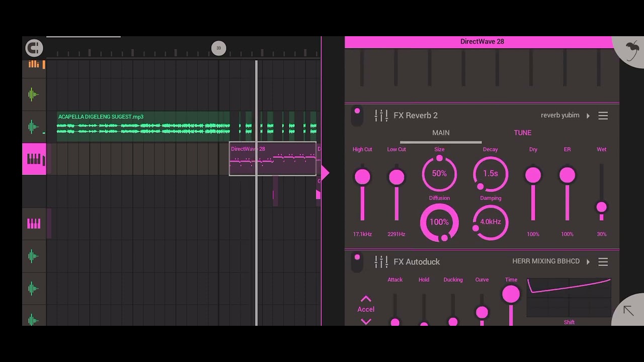Switch to the TUNE reverb tab

point(522,133)
